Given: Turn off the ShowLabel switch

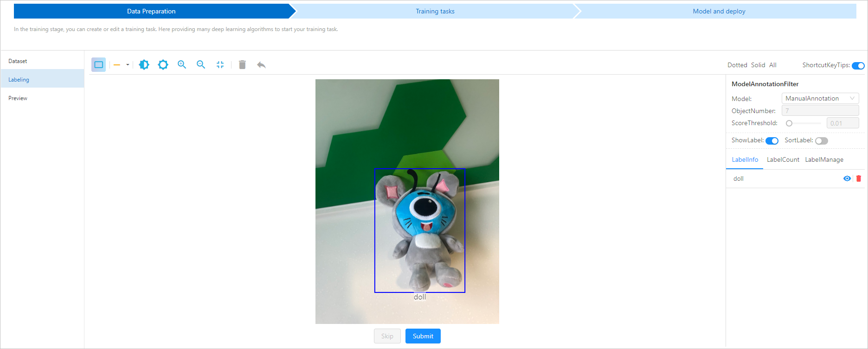Looking at the screenshot, I should point(772,141).
